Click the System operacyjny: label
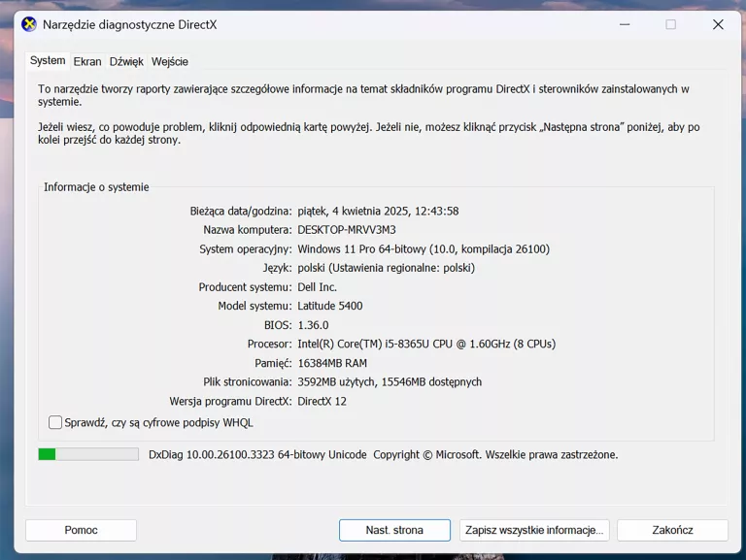This screenshot has width=746, height=560. [246, 249]
